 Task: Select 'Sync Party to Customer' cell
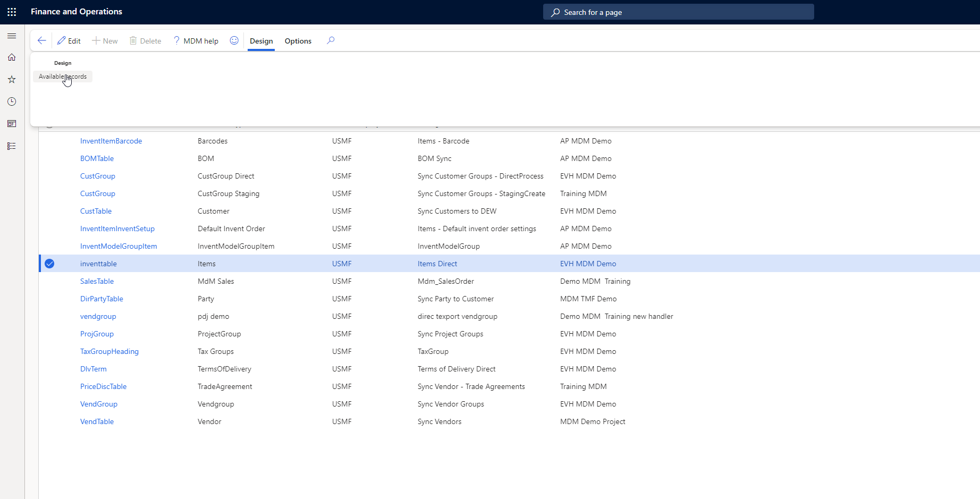tap(456, 299)
